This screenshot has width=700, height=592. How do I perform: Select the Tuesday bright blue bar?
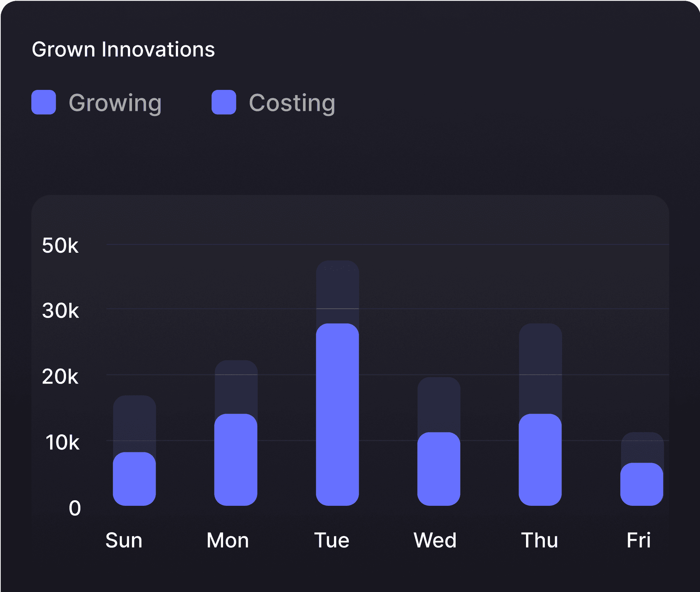pos(337,414)
